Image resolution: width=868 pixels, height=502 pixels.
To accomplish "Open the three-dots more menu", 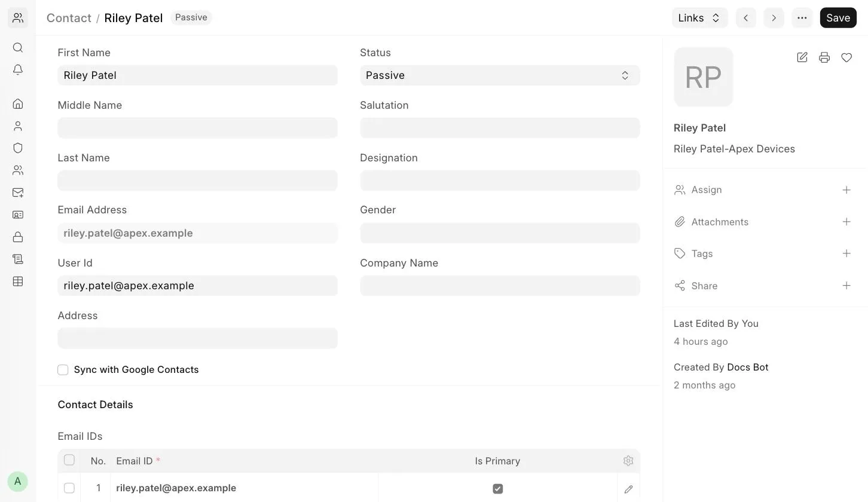I will [802, 18].
